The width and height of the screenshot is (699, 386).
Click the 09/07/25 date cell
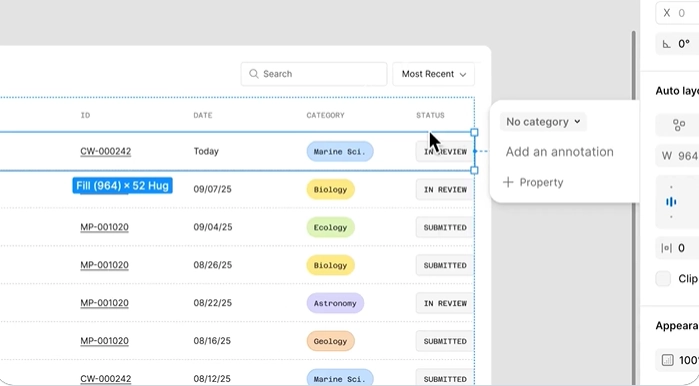tap(212, 189)
